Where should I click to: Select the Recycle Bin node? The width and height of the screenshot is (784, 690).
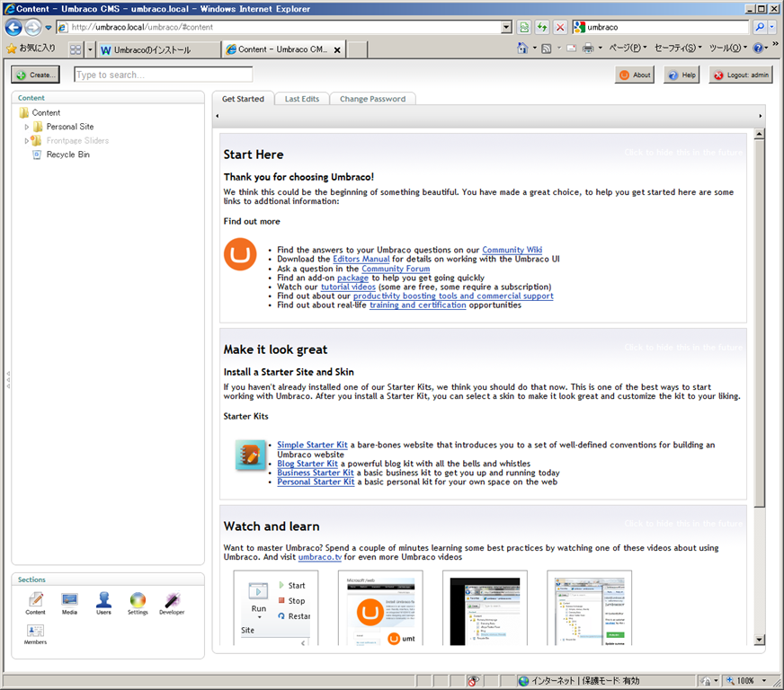pos(68,155)
